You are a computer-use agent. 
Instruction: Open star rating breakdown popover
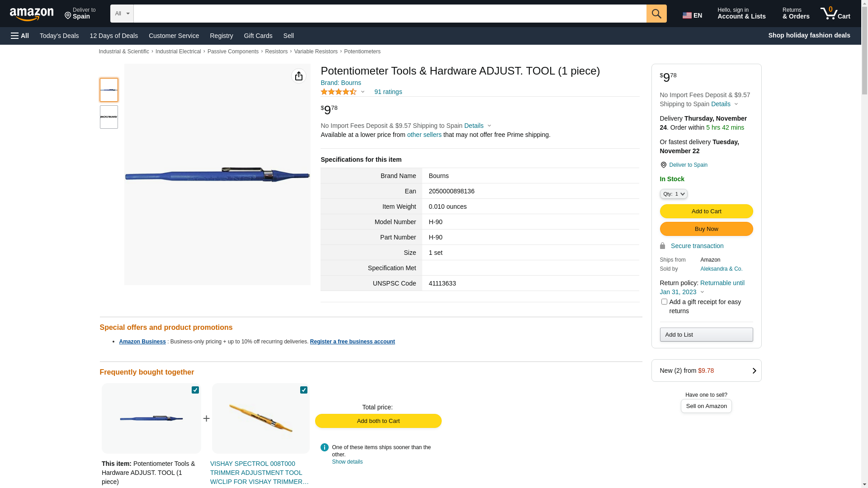(343, 92)
